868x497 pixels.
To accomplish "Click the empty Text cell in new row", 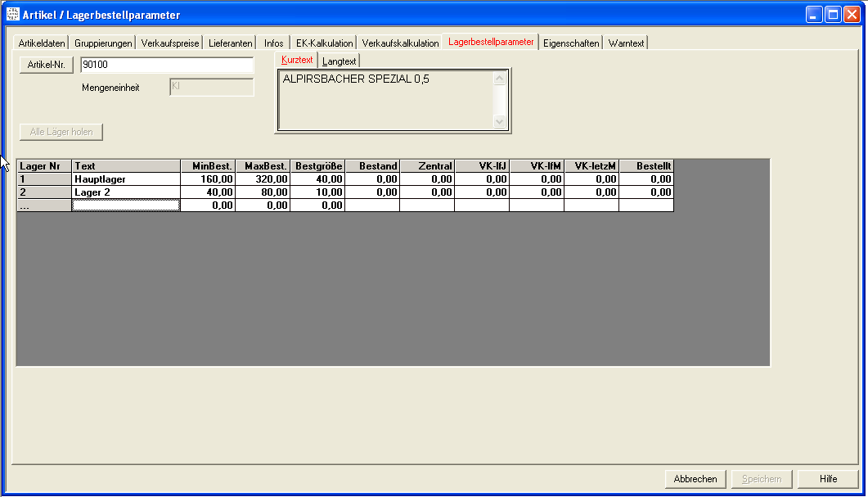I will coord(126,206).
